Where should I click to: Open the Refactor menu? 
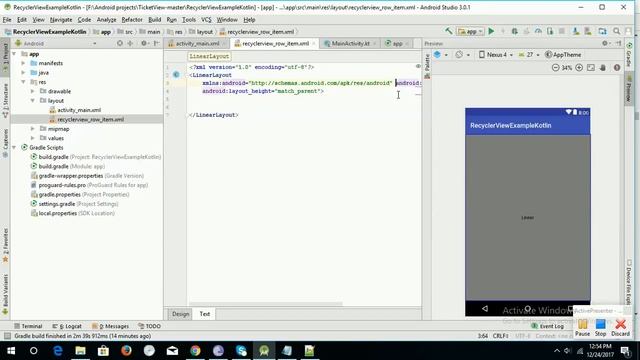[x=132, y=20]
